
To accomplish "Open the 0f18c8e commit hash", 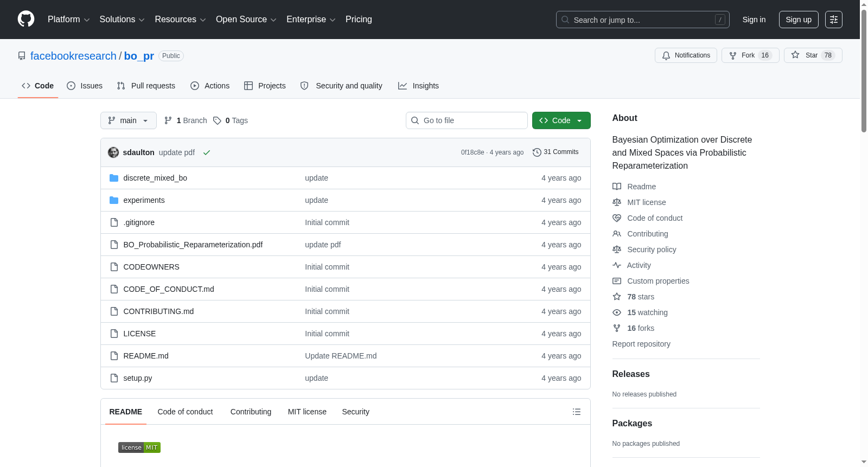I will [x=473, y=152].
